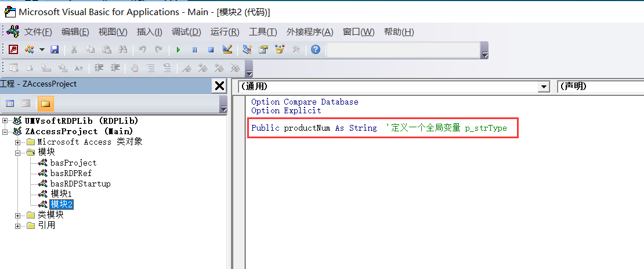Click the List Constants icon
The image size is (644, 269).
pyautogui.click(x=30, y=68)
